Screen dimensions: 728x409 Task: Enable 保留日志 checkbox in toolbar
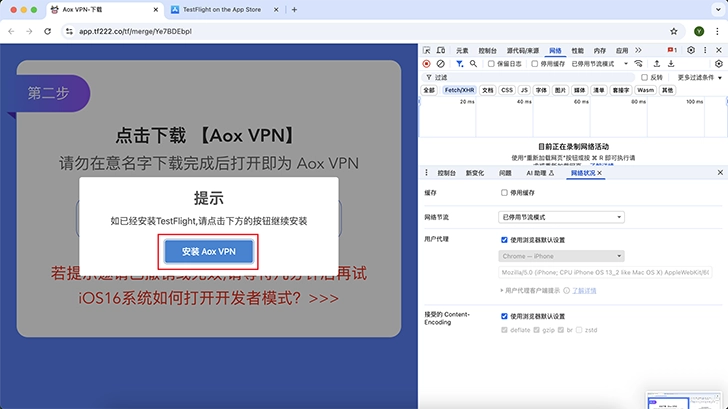(491, 64)
